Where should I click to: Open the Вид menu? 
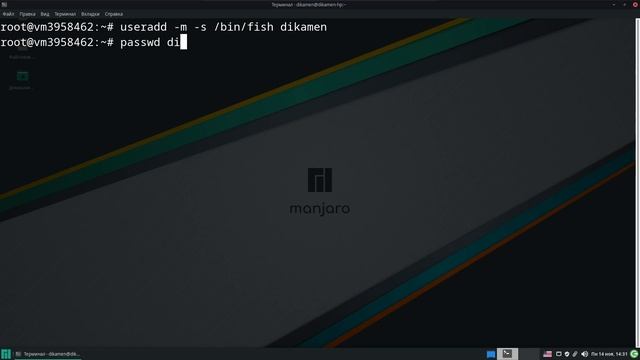[x=45, y=14]
